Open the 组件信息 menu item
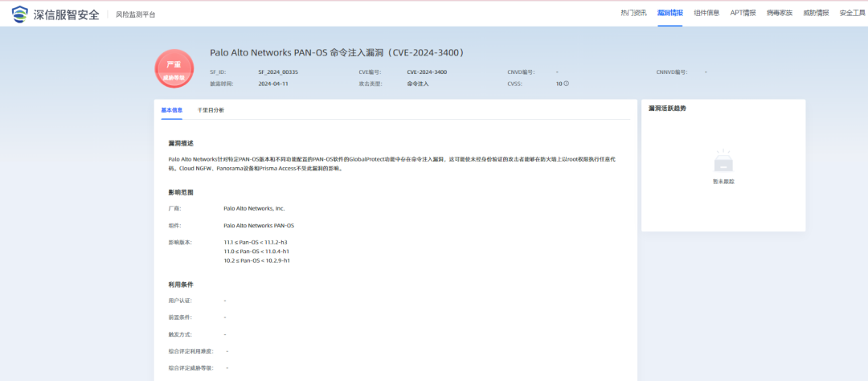Image resolution: width=868 pixels, height=381 pixels. click(x=707, y=14)
